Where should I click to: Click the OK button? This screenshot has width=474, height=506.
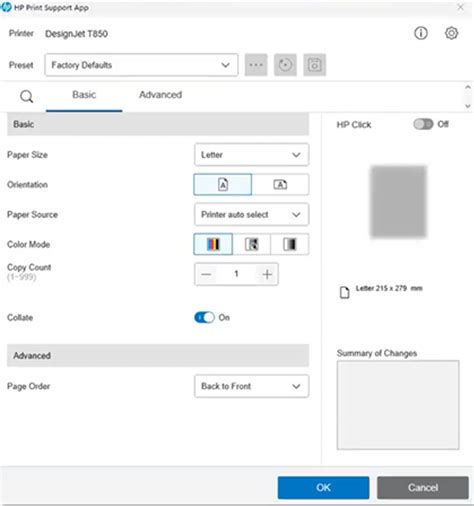pyautogui.click(x=323, y=487)
